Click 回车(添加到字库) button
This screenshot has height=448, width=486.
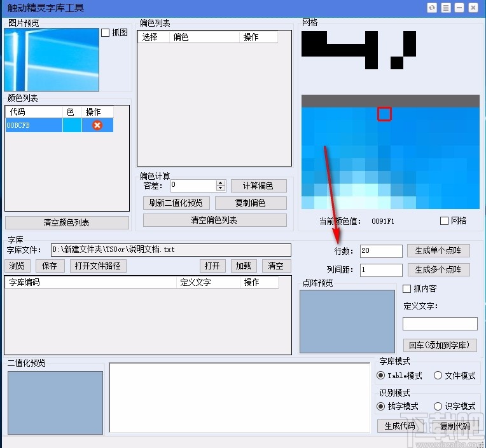440,345
